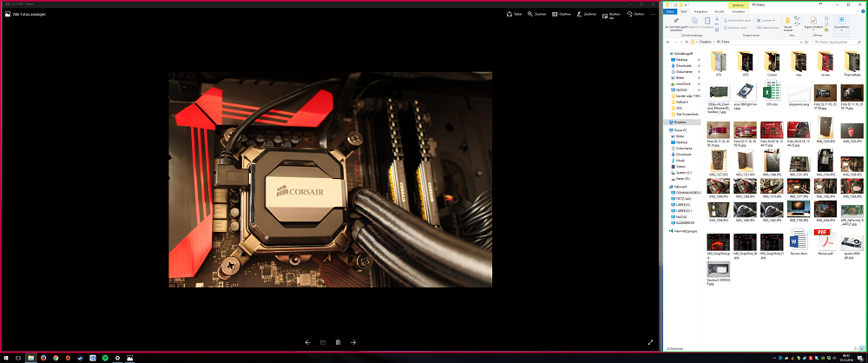Go to the previous photo with the left arrow
Image resolution: width=868 pixels, height=363 pixels.
[x=308, y=342]
